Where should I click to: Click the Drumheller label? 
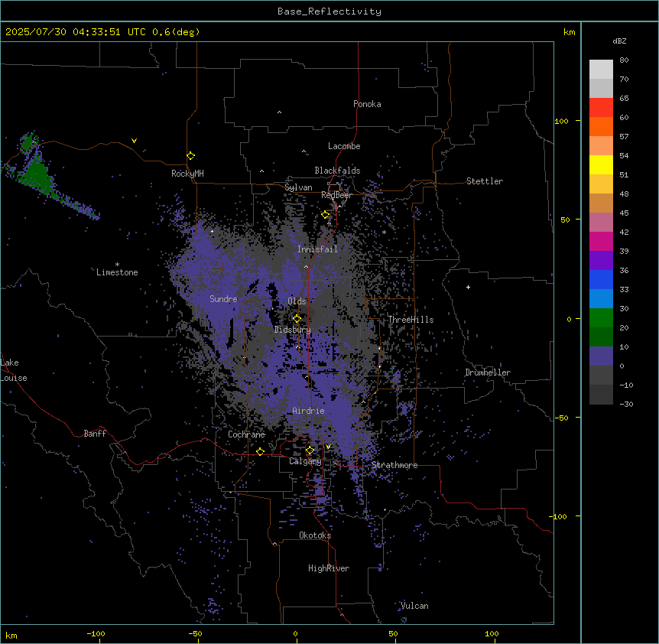point(488,372)
